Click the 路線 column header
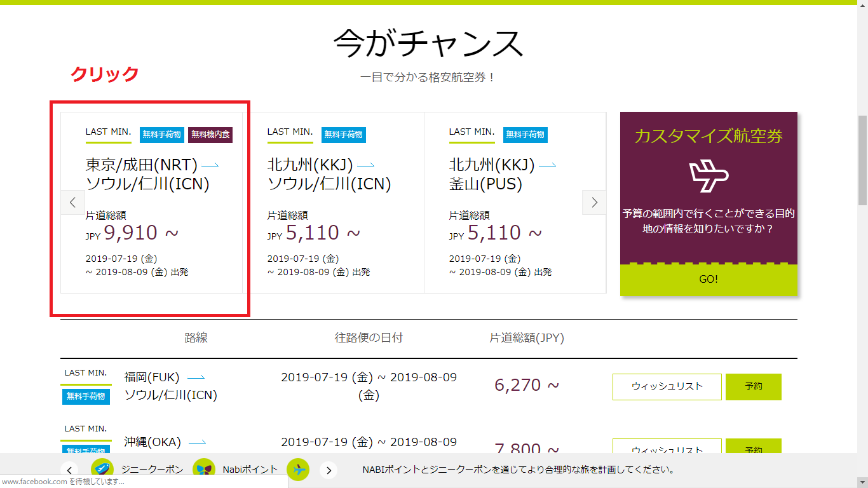Viewport: 868px width, 488px height. (196, 338)
